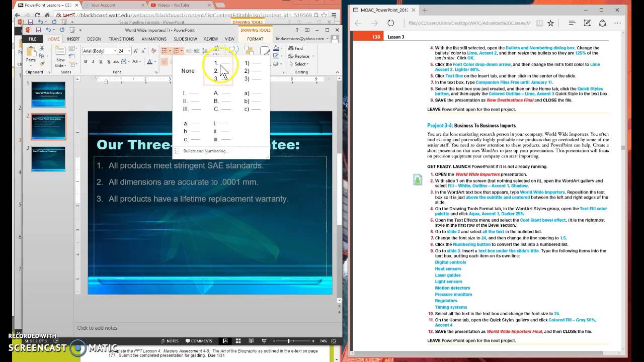Toggle the Notes pane in status bar
The width and height of the screenshot is (644, 362).
(x=170, y=341)
